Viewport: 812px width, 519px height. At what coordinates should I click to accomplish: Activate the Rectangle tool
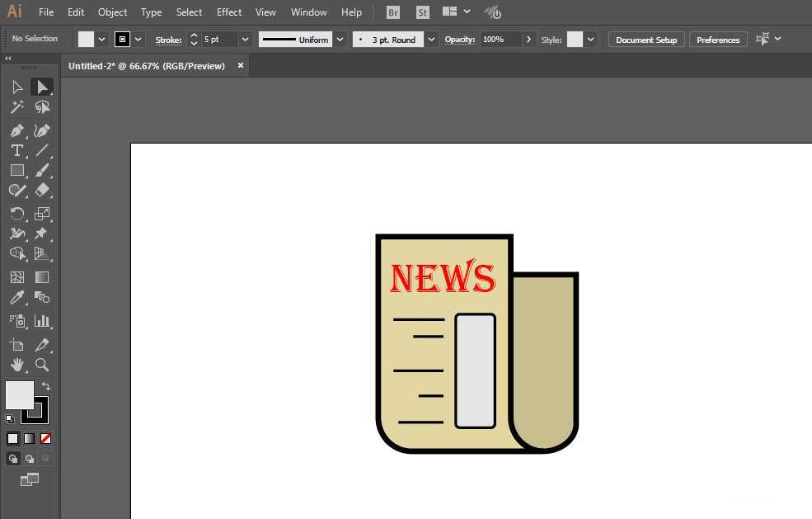[16, 170]
